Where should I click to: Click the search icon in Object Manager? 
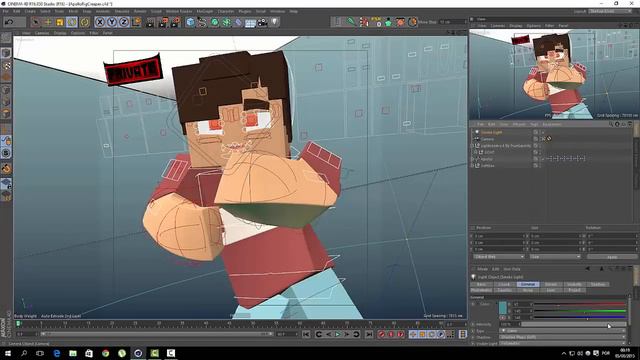click(611, 124)
